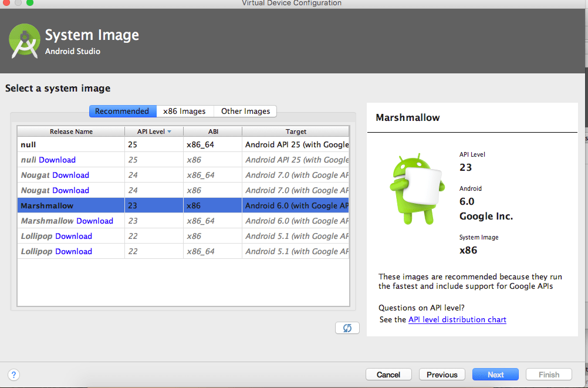Click the 'Android 5.1' target cell for Lollipop x86
Image resolution: width=588 pixels, height=388 pixels.
[296, 236]
